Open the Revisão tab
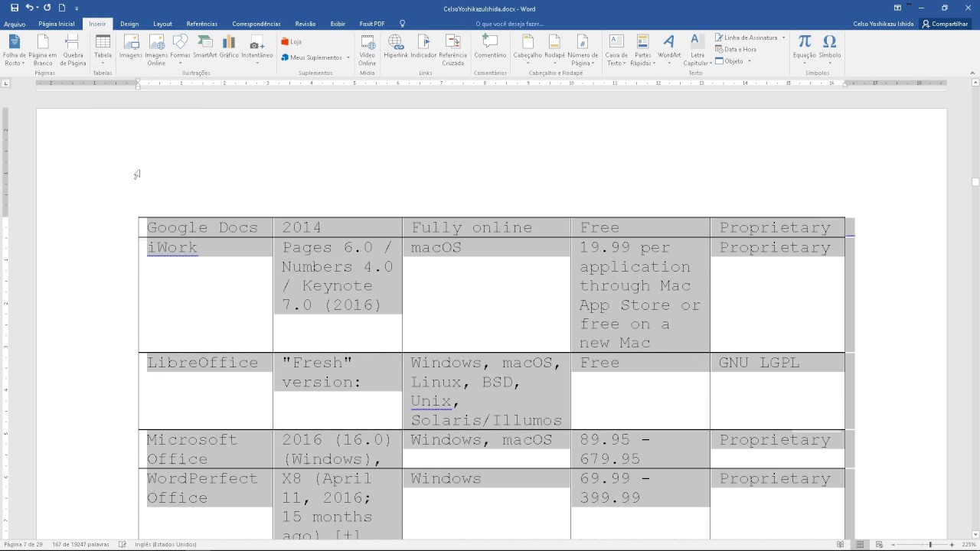 (305, 24)
